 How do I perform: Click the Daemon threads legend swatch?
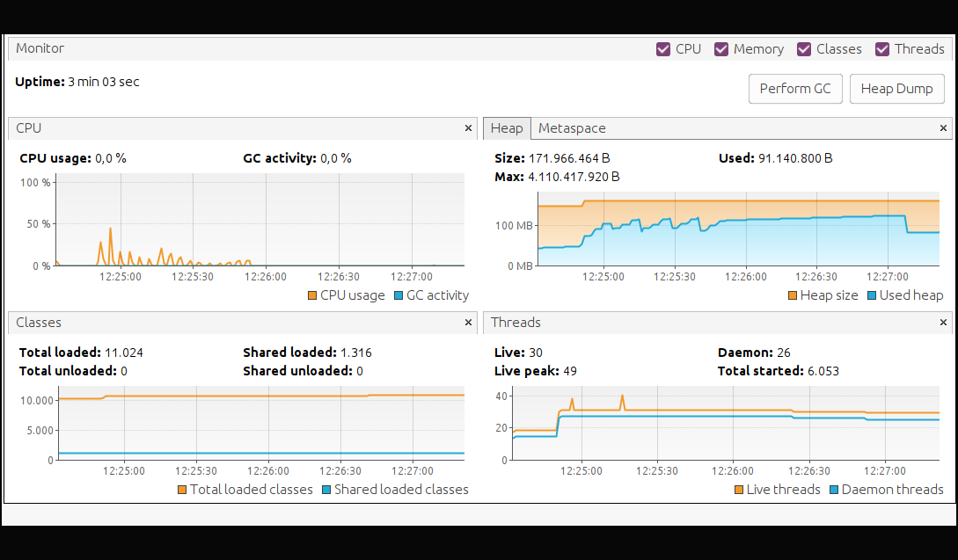[x=834, y=490]
